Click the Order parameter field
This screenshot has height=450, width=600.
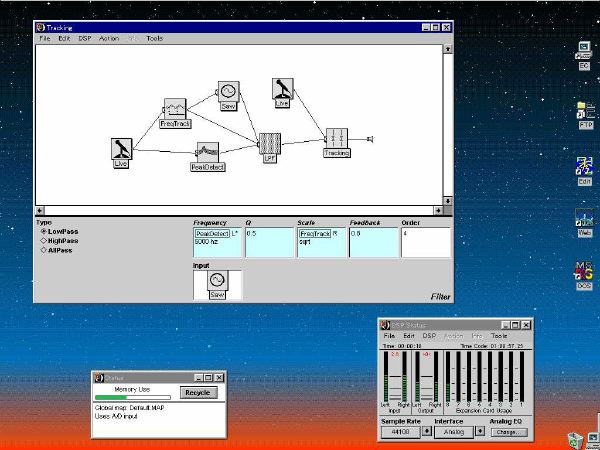coord(426,243)
